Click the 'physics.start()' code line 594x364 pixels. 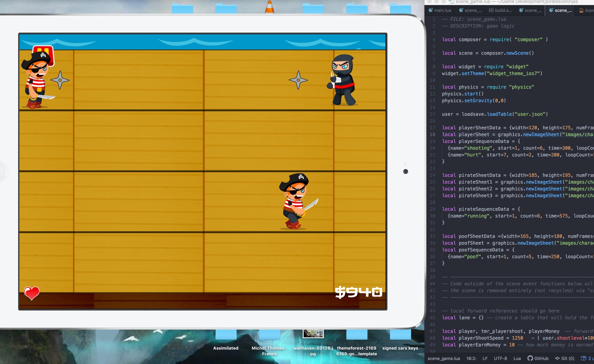(x=462, y=94)
